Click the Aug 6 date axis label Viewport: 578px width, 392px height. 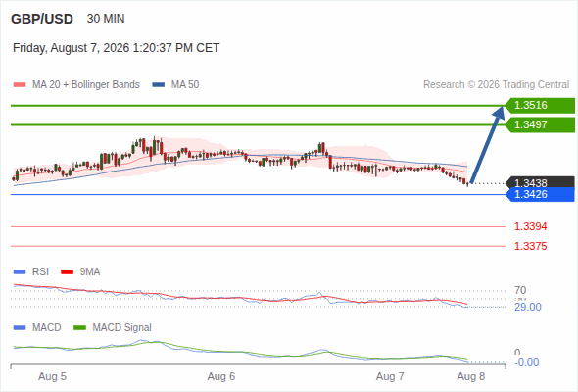click(221, 376)
